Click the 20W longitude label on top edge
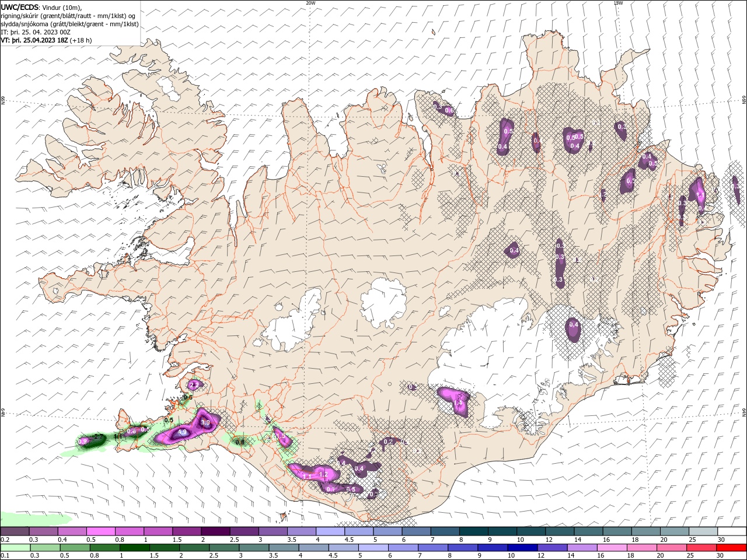 pos(310,3)
